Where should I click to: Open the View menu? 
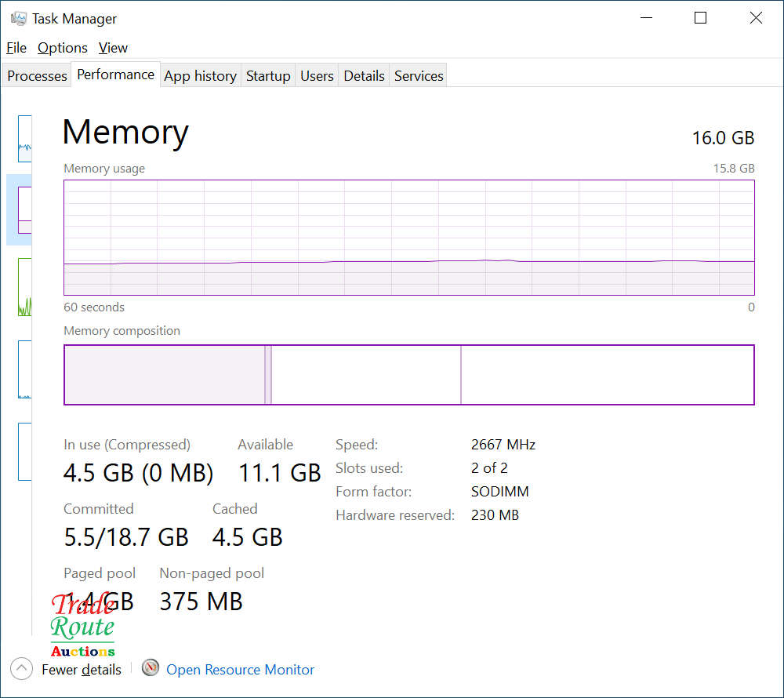113,48
